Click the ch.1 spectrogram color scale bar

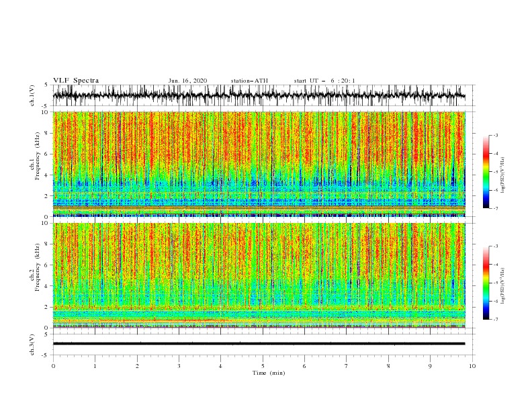[486, 172]
